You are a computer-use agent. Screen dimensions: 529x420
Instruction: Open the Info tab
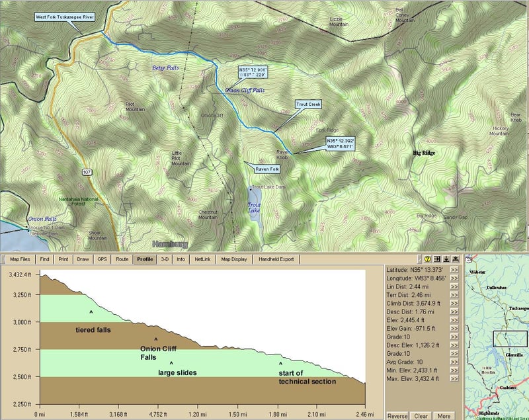click(x=181, y=259)
